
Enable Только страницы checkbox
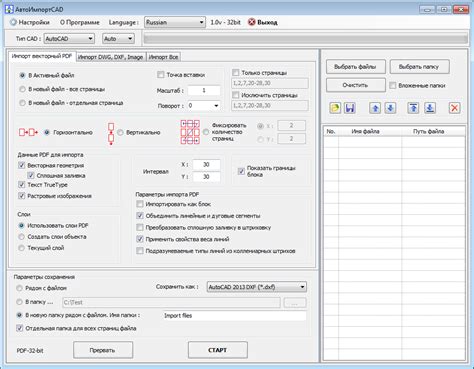(x=236, y=72)
